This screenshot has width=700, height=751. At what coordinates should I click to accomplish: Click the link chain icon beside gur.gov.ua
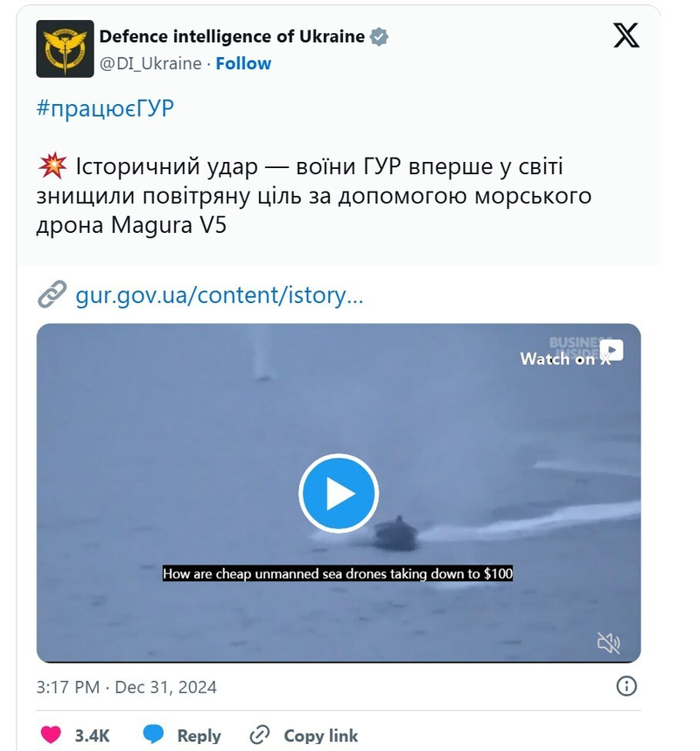52,294
